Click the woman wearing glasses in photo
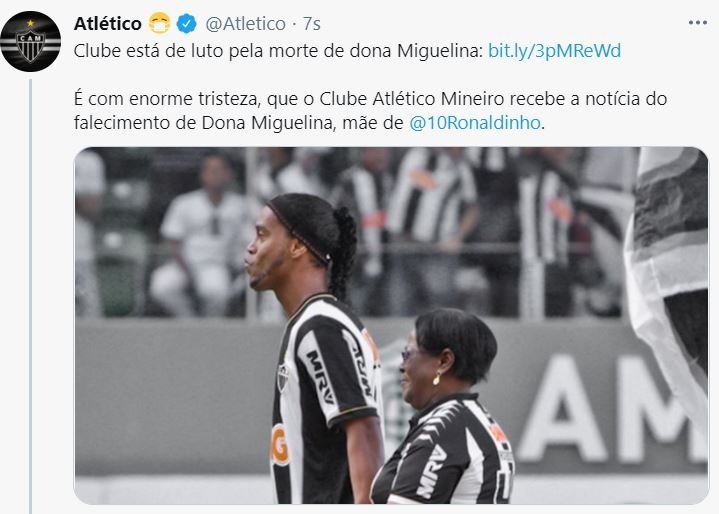719x514 pixels. pos(443,406)
